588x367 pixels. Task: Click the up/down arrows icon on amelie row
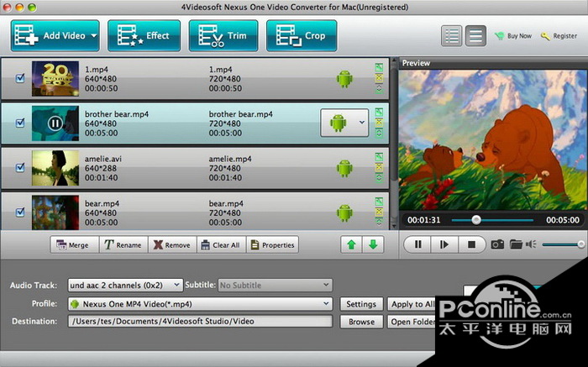coord(379,178)
